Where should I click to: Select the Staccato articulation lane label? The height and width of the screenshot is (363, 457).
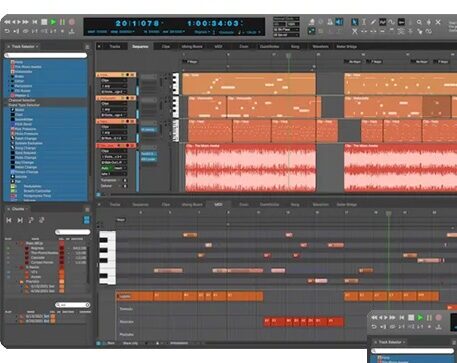(x=126, y=322)
